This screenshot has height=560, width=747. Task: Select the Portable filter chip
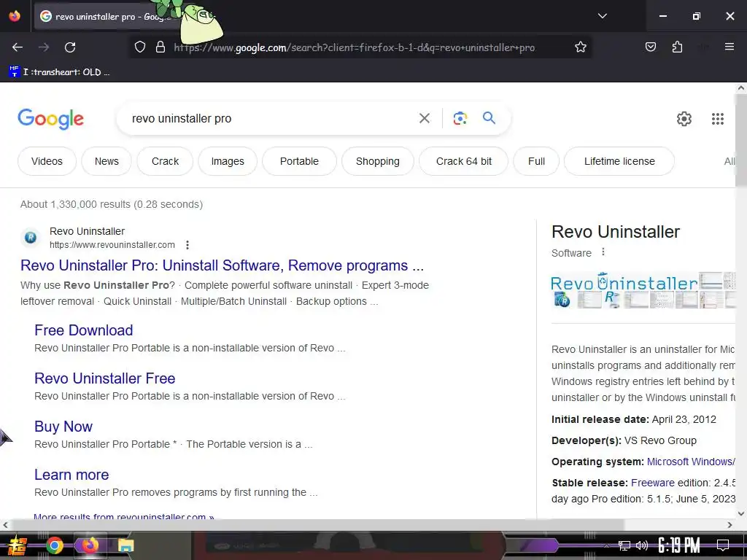tap(298, 161)
